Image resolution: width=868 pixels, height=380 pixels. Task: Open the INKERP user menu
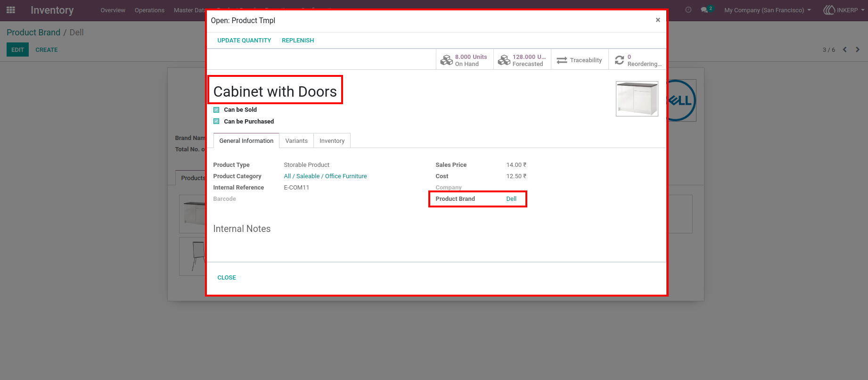coord(843,10)
